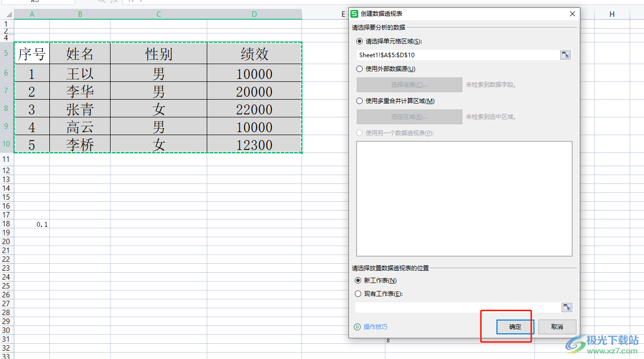The height and width of the screenshot is (359, 644).
Task: Close the 创建数据透视表 dialog
Action: coord(572,14)
